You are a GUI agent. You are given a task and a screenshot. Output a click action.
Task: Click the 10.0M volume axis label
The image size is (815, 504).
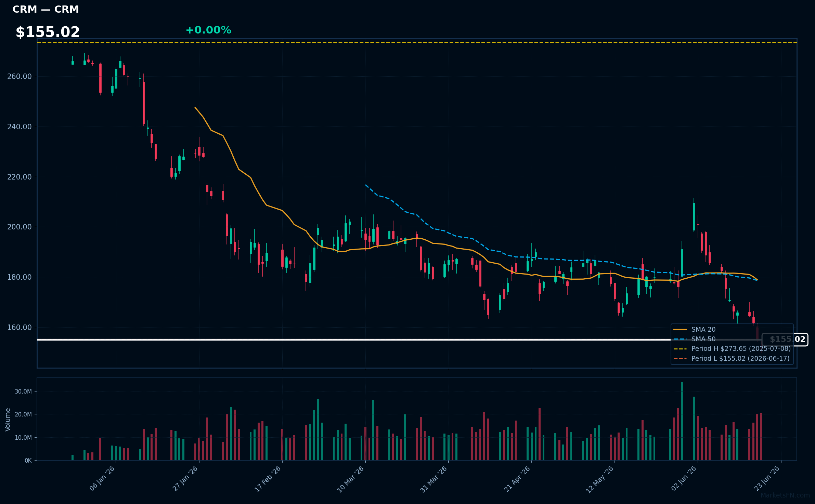(x=23, y=437)
